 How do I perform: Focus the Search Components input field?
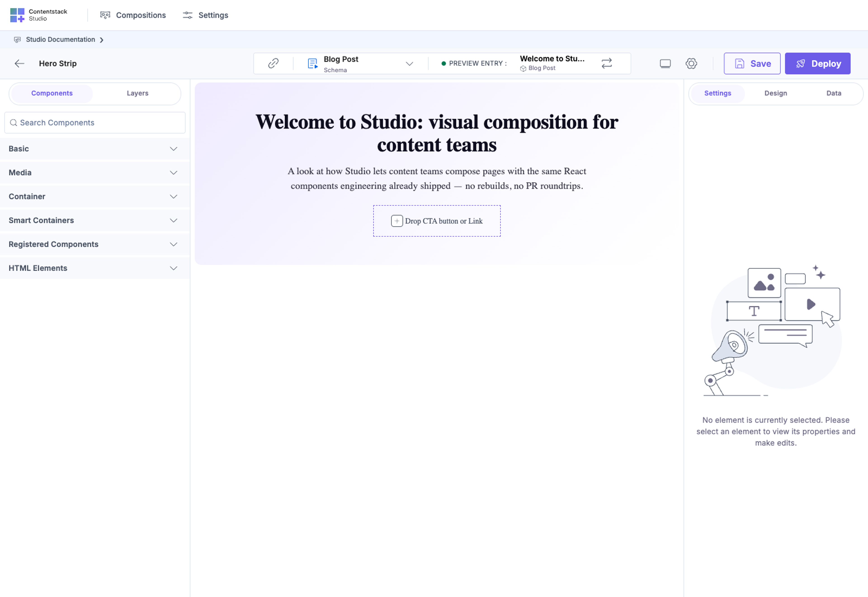click(95, 123)
